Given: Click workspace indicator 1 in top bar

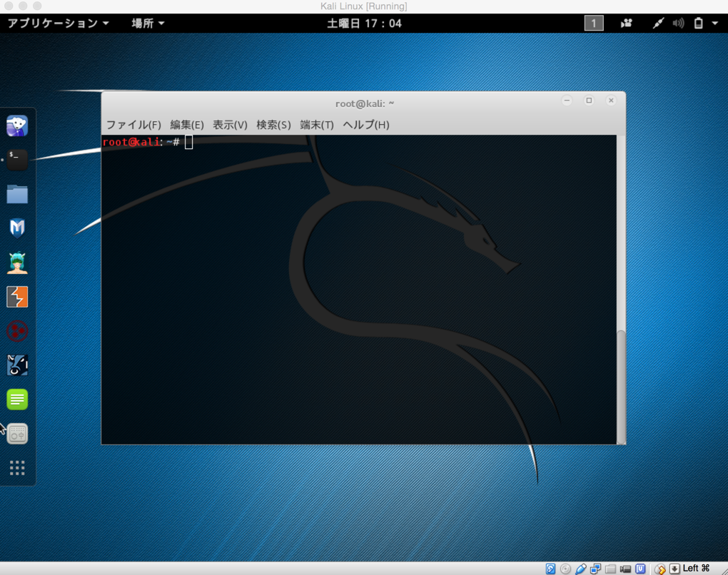Looking at the screenshot, I should coord(593,24).
